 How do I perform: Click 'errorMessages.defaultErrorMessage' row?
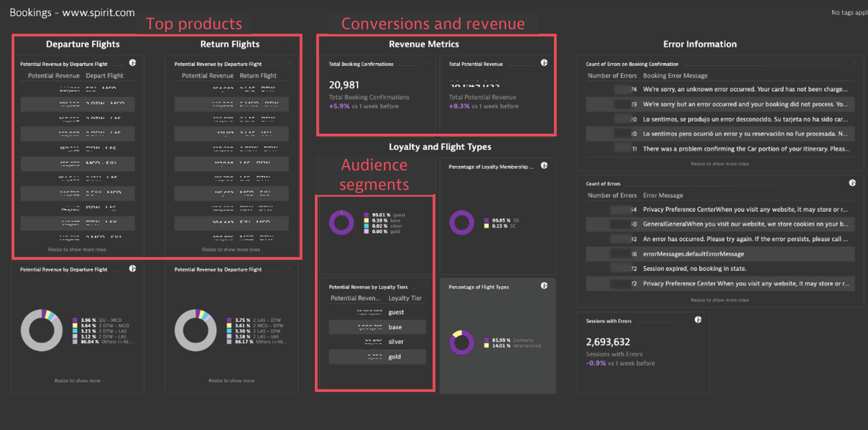pyautogui.click(x=720, y=254)
